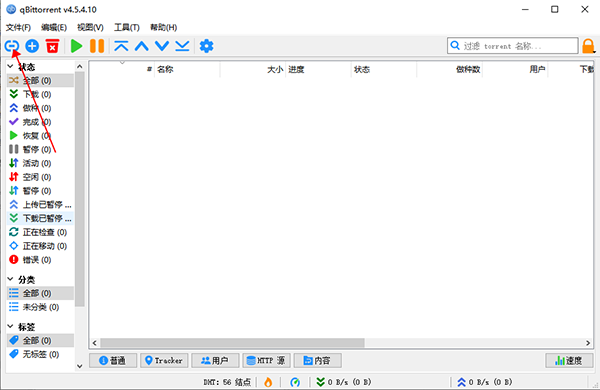Select 暂停 (0) filter with grey pause bars

pos(40,149)
